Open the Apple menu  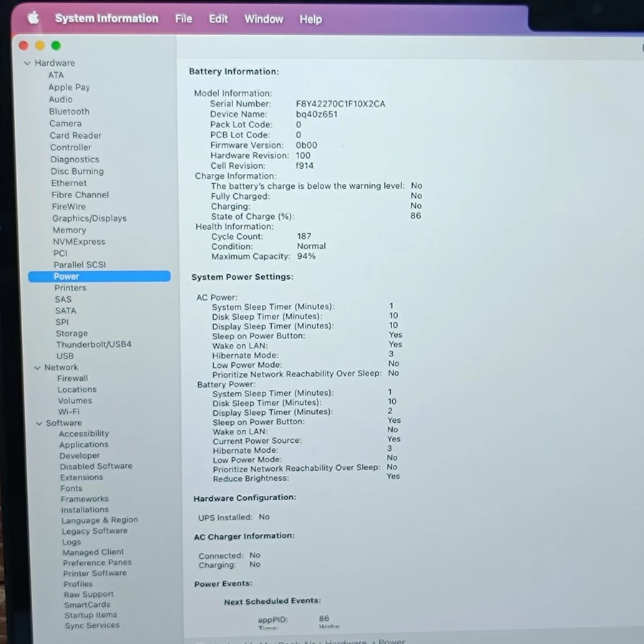click(x=33, y=19)
